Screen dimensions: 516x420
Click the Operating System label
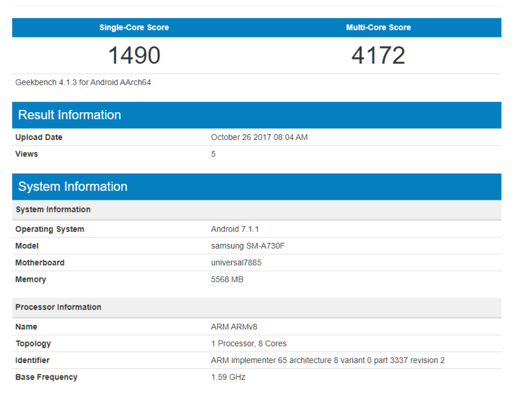tap(50, 229)
